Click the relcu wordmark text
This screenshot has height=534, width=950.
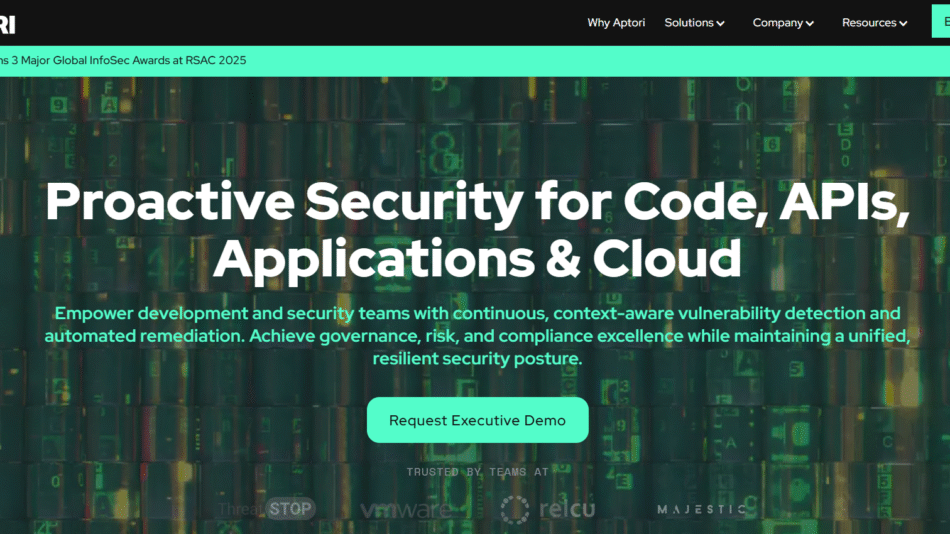click(566, 510)
